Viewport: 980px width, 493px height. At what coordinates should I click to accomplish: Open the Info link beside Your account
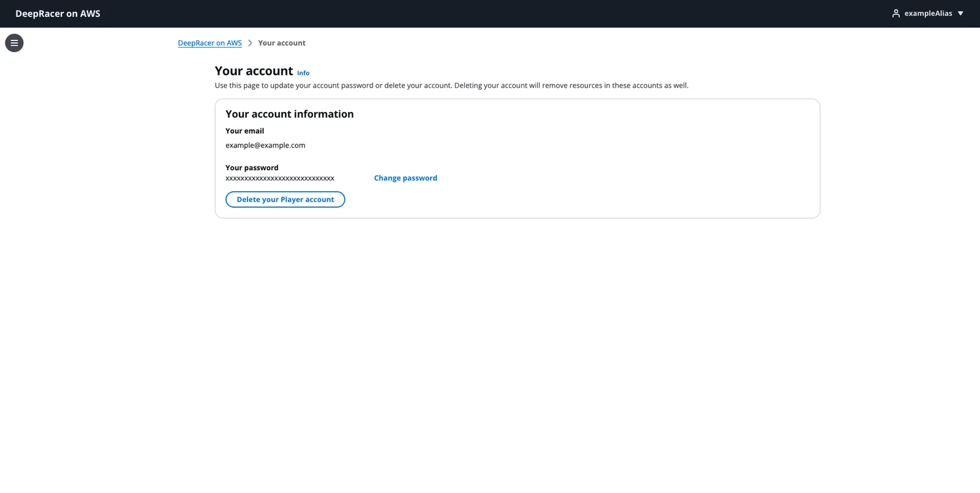pyautogui.click(x=303, y=73)
